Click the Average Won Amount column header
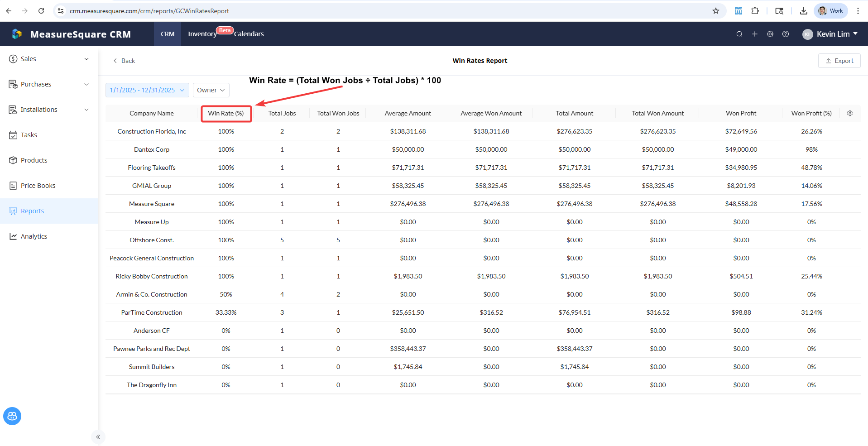868x446 pixels. click(491, 113)
